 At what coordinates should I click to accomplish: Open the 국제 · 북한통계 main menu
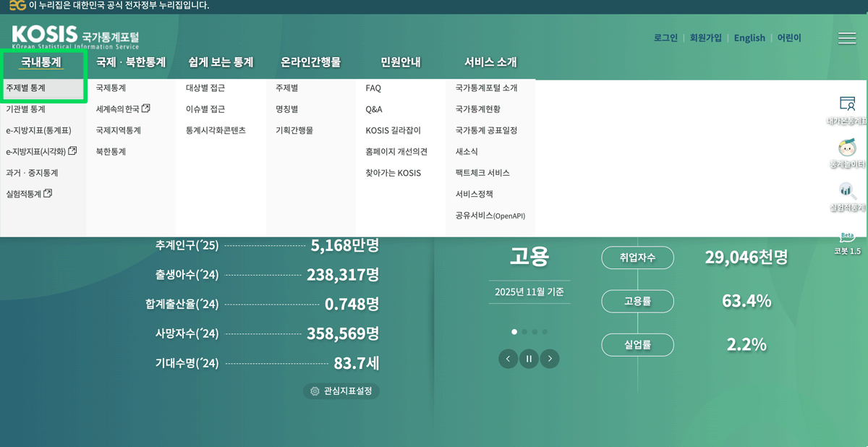click(x=131, y=62)
